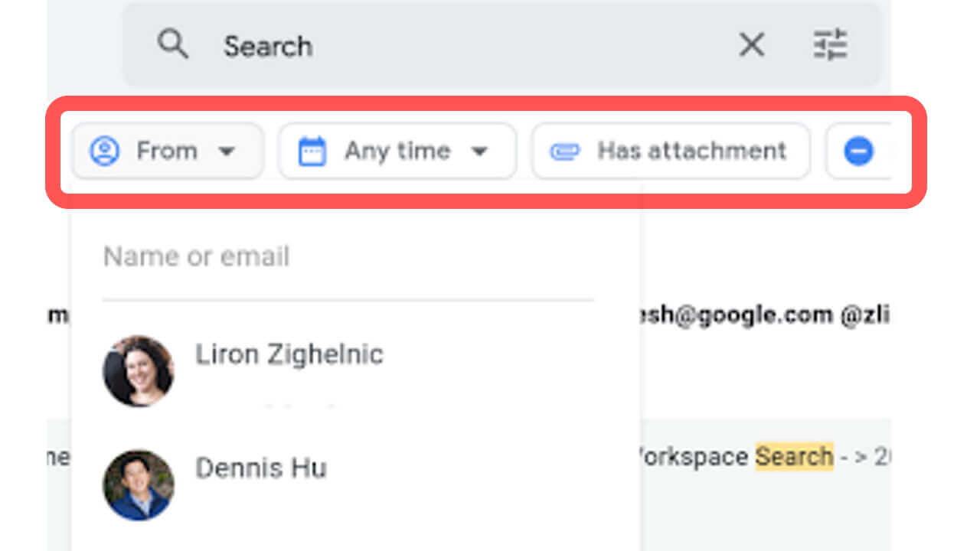Select Liron Zighelnic from suggestions

coord(289,354)
